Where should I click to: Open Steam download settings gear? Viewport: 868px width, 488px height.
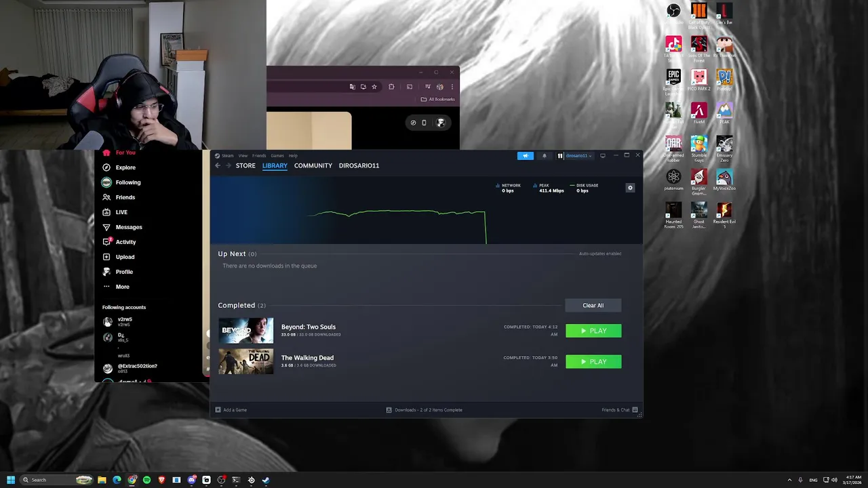click(x=630, y=188)
